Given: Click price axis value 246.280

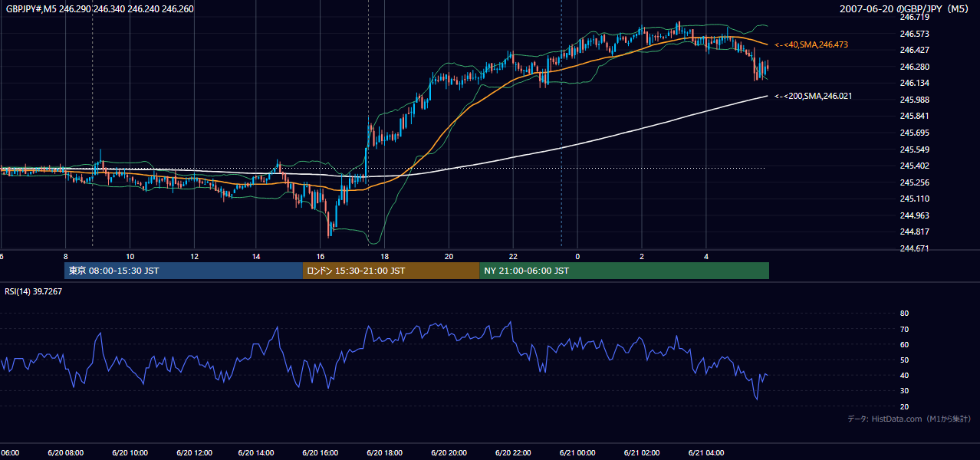Looking at the screenshot, I should [x=915, y=67].
